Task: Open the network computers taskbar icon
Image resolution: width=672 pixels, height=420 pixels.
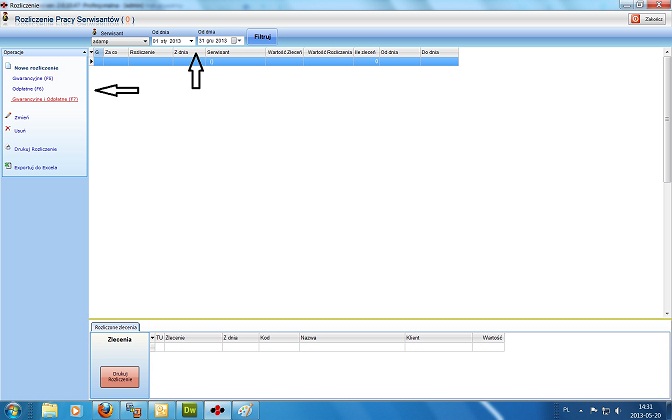Action: (133, 411)
